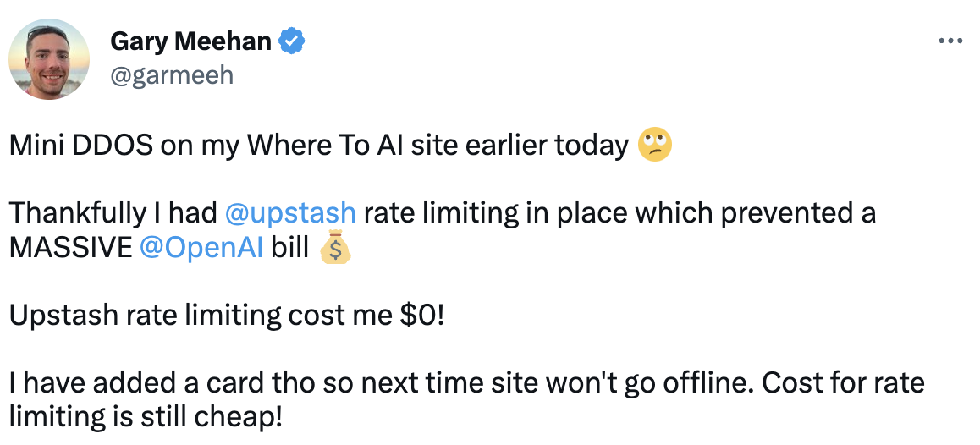This screenshot has width=980, height=445.
Task: Open Gary Meehan's profile photo
Action: click(49, 58)
